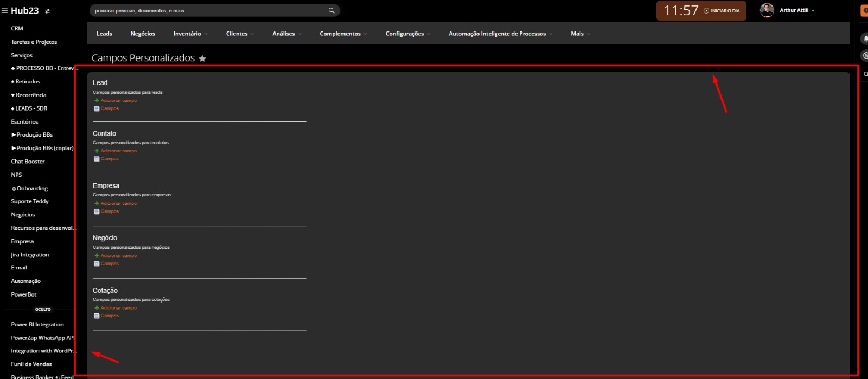
Task: Open the Configurações dropdown
Action: pyautogui.click(x=407, y=34)
